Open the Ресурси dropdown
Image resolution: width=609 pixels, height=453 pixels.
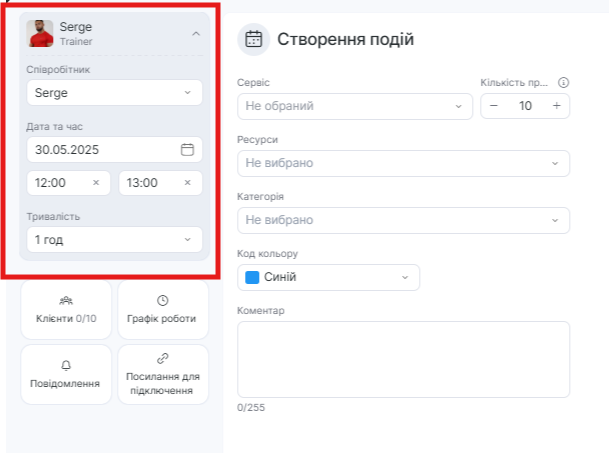tap(404, 163)
